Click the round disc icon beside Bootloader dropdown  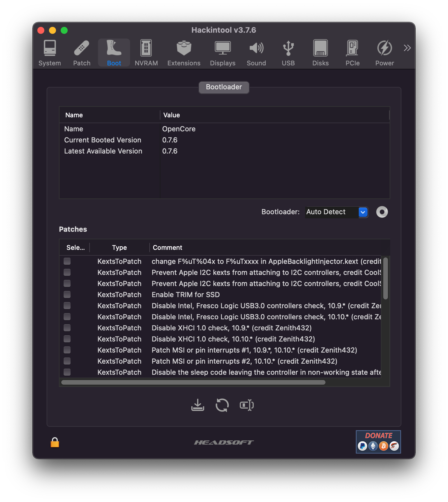[x=382, y=212]
